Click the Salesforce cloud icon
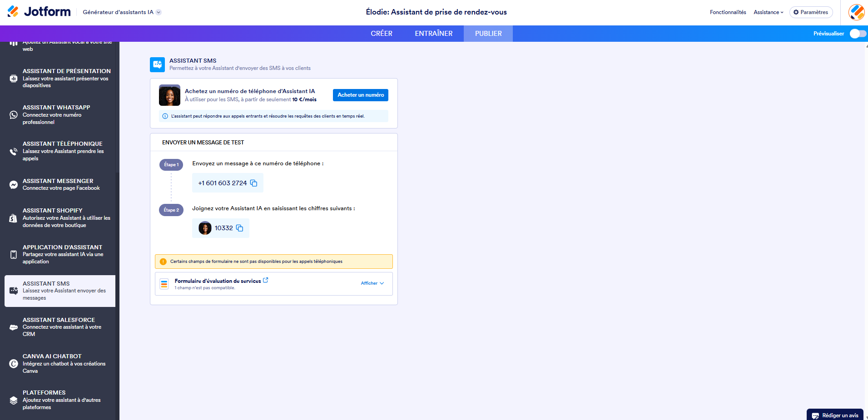Image resolution: width=868 pixels, height=420 pixels. click(x=14, y=327)
